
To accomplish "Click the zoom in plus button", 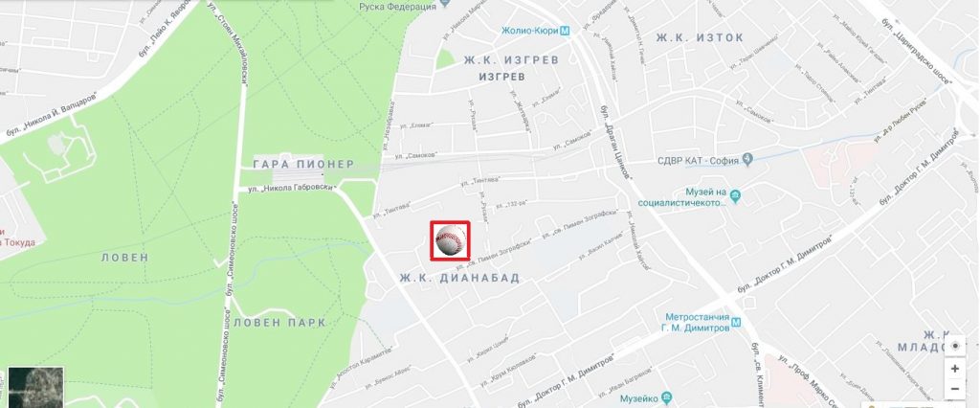I will (x=954, y=369).
